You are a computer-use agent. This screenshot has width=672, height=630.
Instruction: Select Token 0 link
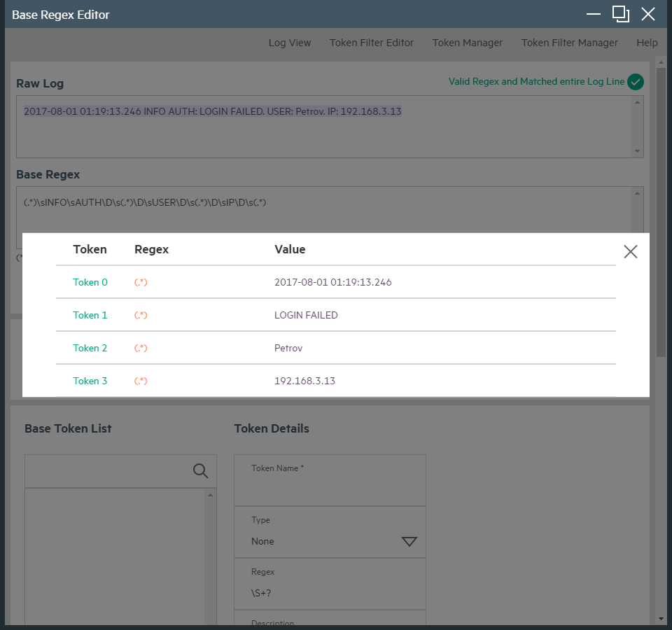tap(90, 282)
